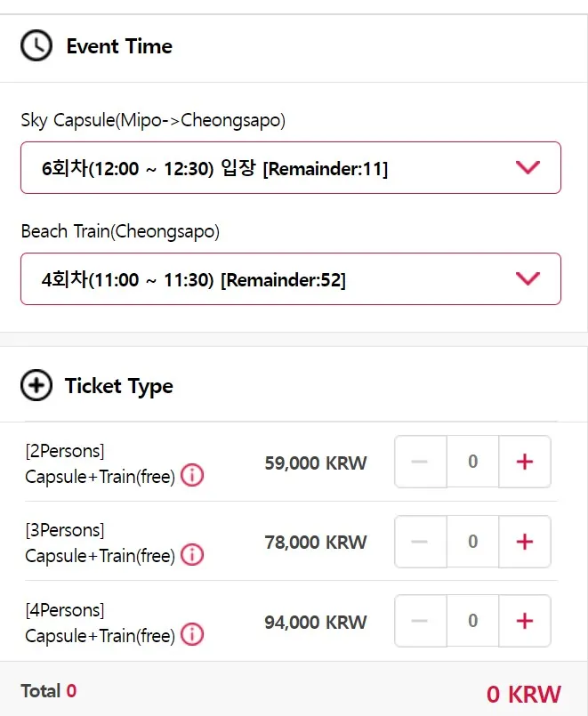Click the Ticket Type section heading
Image resolution: width=588 pixels, height=716 pixels.
point(118,386)
